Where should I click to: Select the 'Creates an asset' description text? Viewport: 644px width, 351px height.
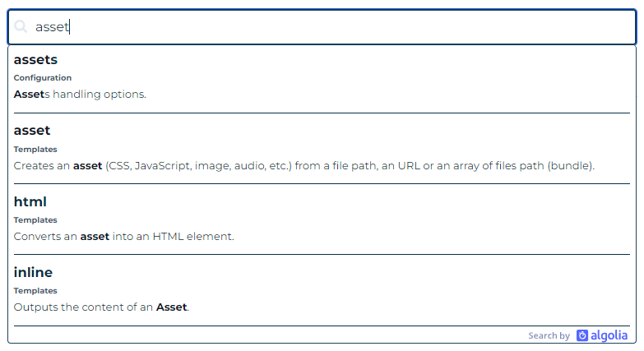tap(303, 165)
